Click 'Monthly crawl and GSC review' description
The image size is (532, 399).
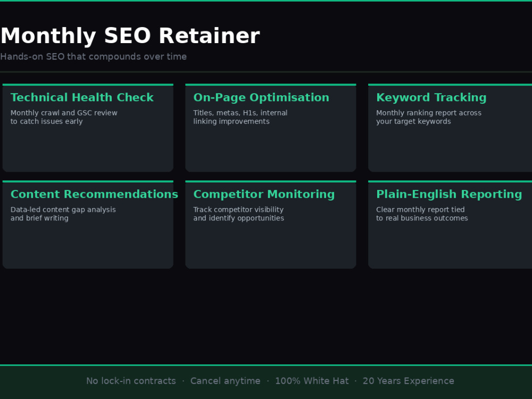point(64,113)
